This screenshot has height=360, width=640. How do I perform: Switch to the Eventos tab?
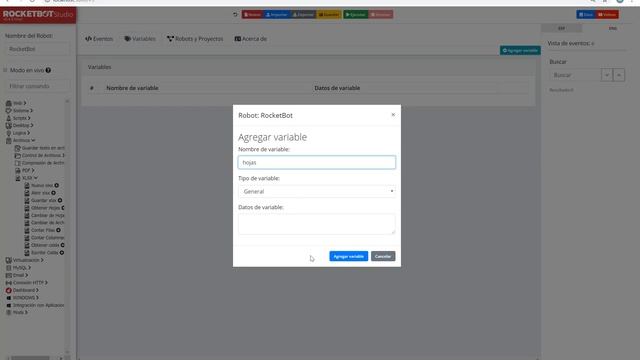(x=99, y=39)
